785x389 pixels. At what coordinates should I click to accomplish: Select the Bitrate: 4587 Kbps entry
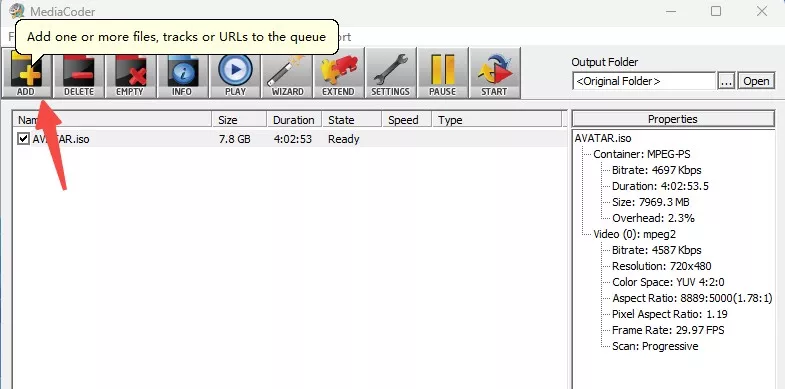tap(656, 250)
